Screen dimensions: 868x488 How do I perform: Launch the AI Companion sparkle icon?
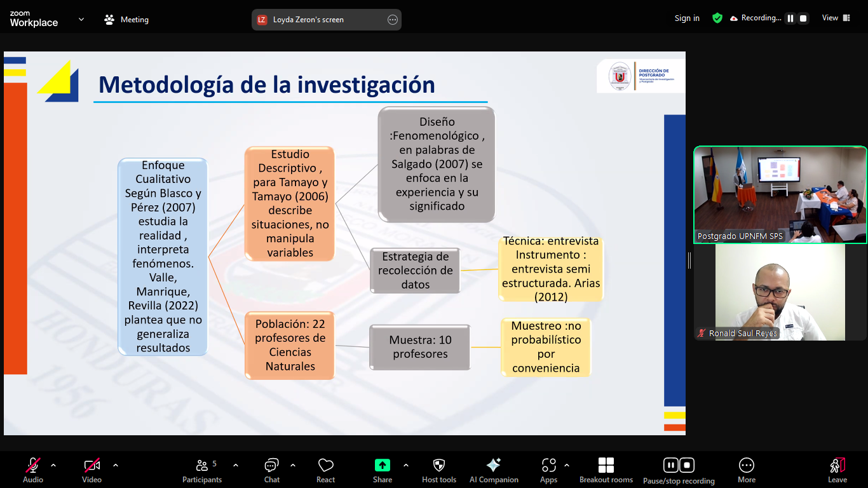click(x=494, y=470)
